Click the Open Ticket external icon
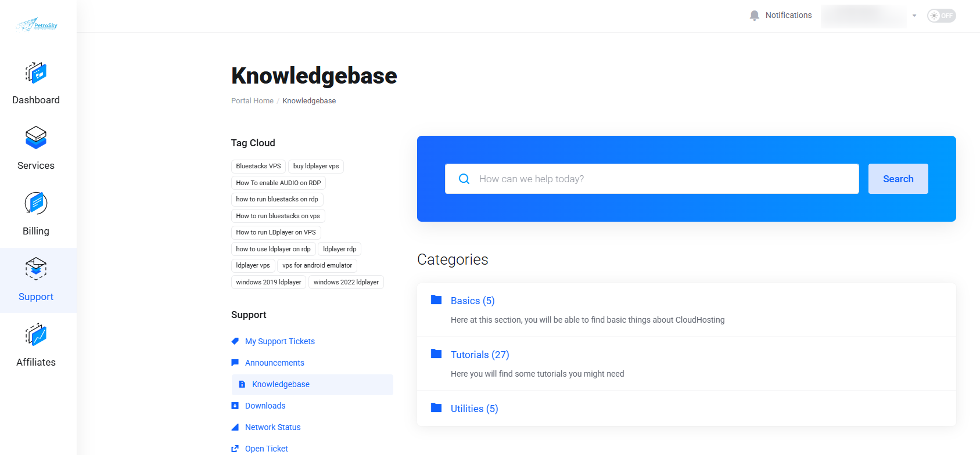The width and height of the screenshot is (980, 455). pyautogui.click(x=235, y=449)
